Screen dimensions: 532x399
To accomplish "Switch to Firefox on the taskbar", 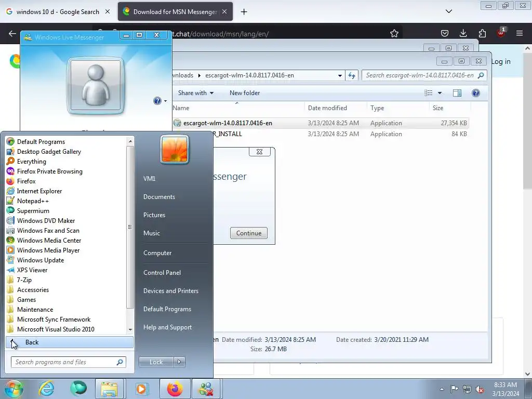I will [x=175, y=389].
